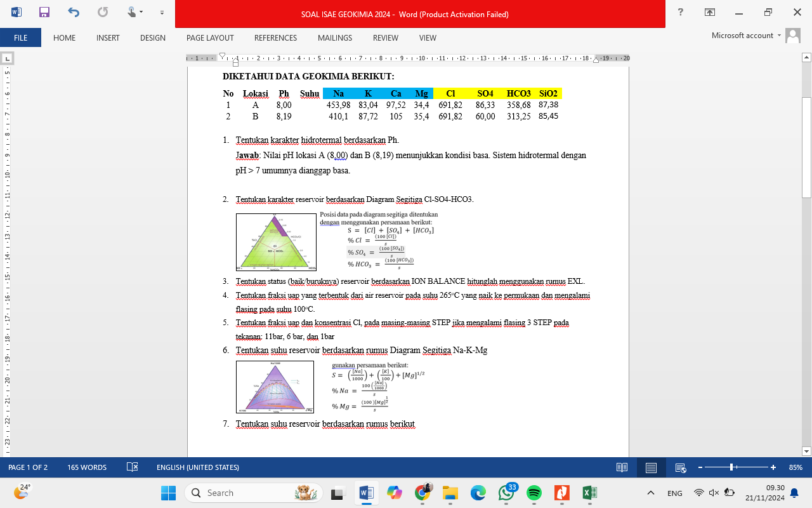Click the zoom in plus button
The image size is (812, 508).
773,467
